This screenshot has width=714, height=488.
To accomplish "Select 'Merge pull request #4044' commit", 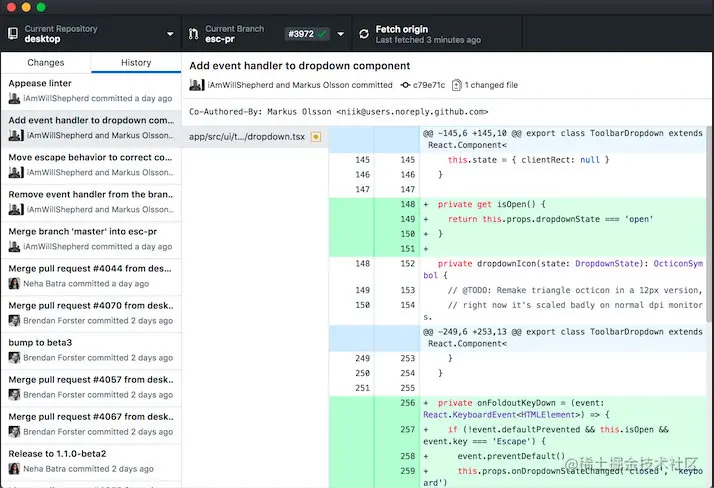I will (x=91, y=276).
